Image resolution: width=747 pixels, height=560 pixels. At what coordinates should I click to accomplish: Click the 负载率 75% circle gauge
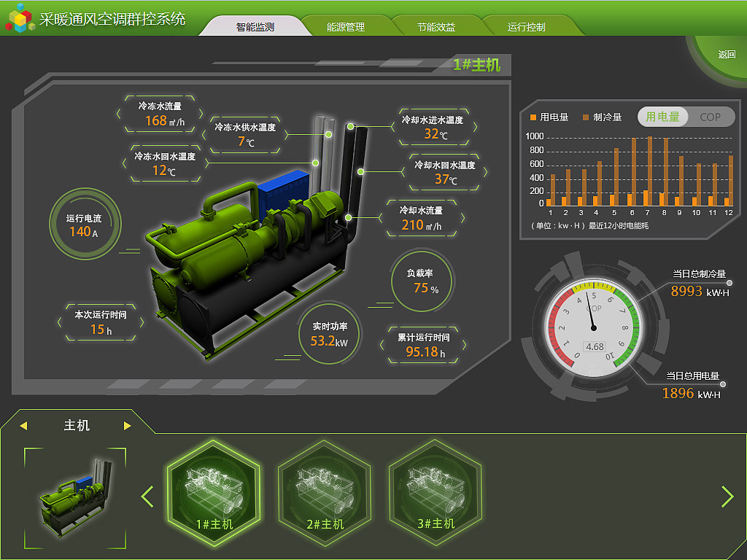pyautogui.click(x=422, y=281)
